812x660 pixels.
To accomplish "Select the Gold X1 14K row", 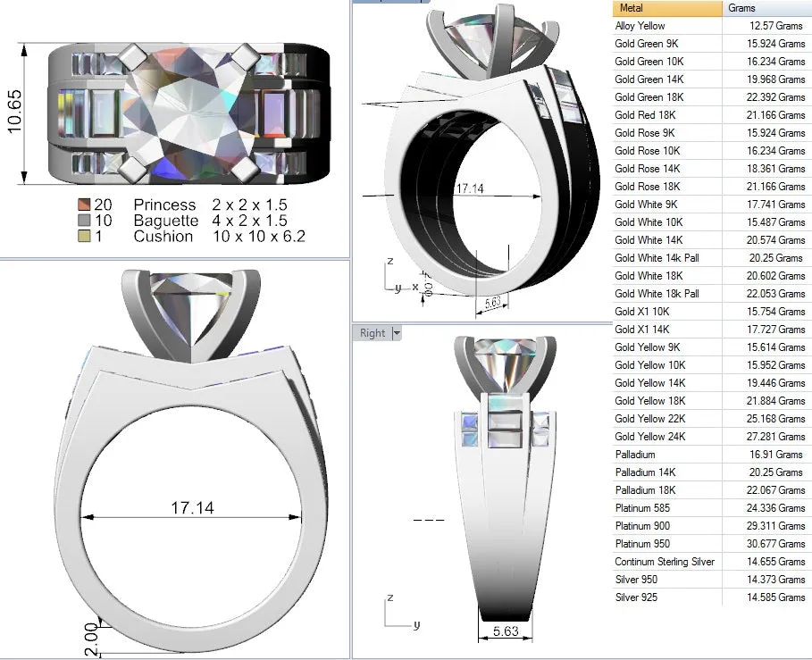I will pyautogui.click(x=712, y=330).
